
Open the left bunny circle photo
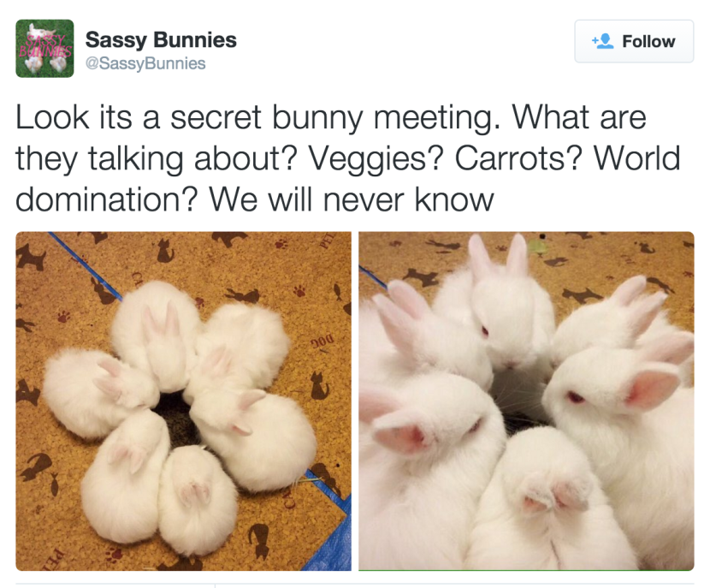(183, 401)
